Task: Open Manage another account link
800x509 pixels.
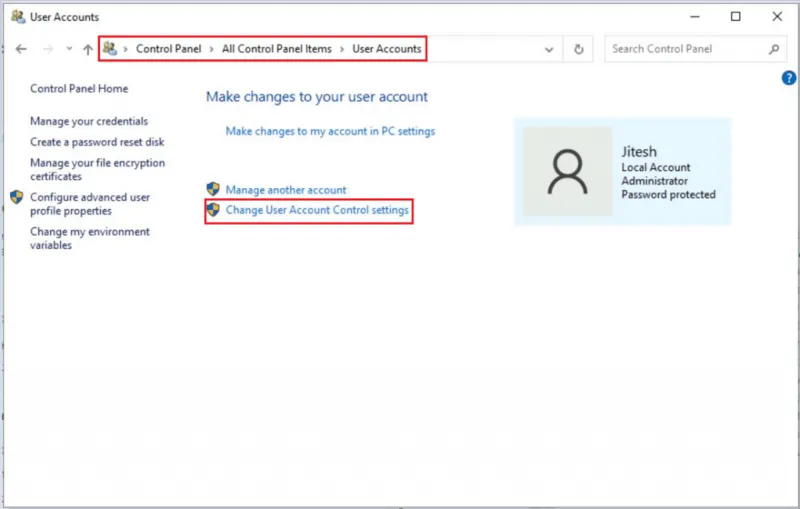Action: (286, 190)
